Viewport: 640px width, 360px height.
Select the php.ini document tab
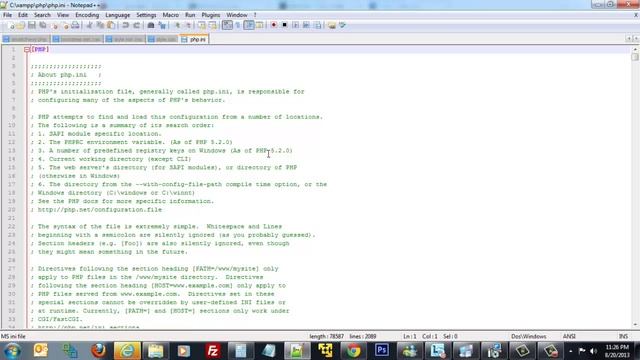coord(194,39)
